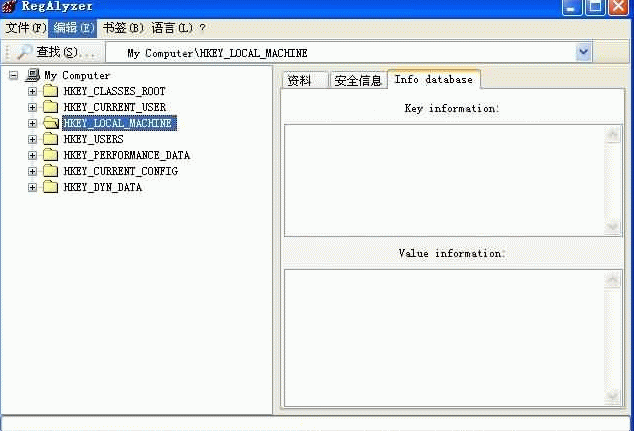Image resolution: width=634 pixels, height=431 pixels.
Task: Select HKEY_CLASSES_ROOT in the tree
Action: coord(114,91)
